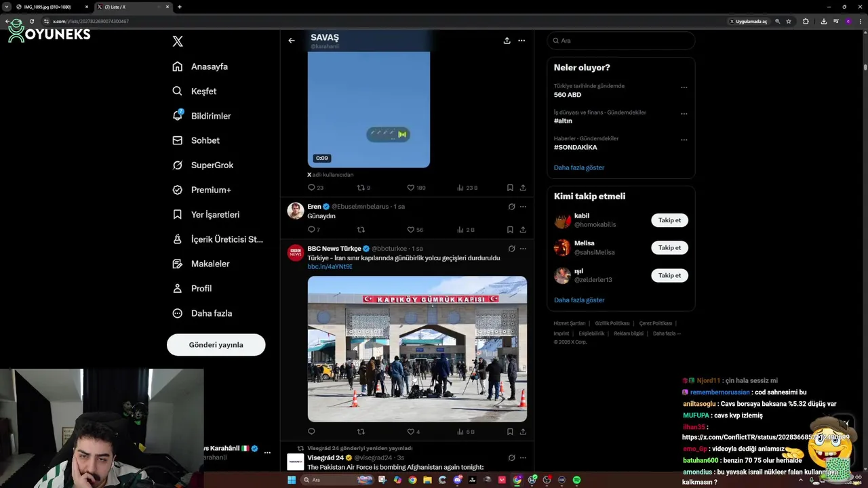Bookmark the BBC News Türkçe post
868x488 pixels.
pyautogui.click(x=510, y=432)
